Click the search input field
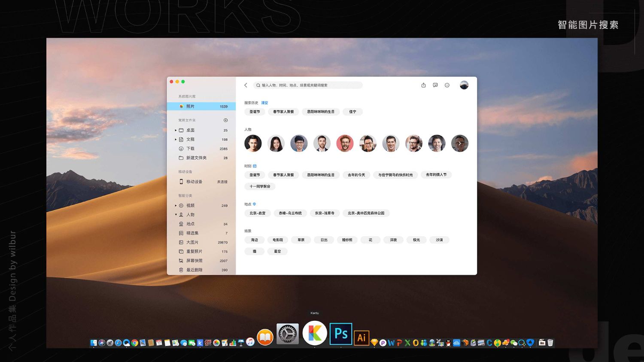Image resolution: width=644 pixels, height=362 pixels. (309, 85)
